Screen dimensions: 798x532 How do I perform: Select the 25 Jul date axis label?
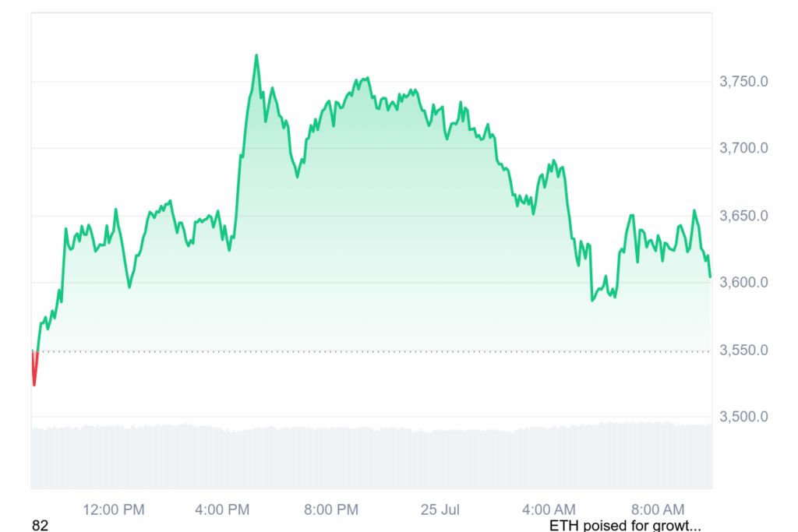click(x=440, y=509)
